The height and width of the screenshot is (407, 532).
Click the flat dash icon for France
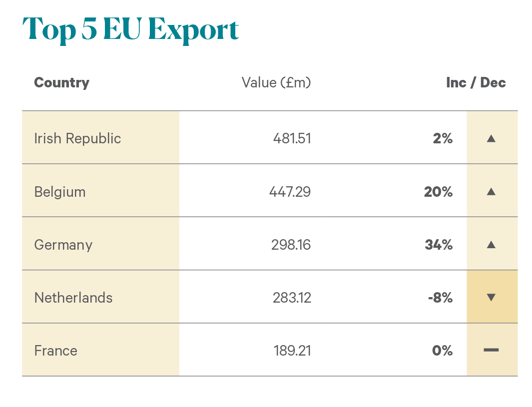tap(491, 350)
